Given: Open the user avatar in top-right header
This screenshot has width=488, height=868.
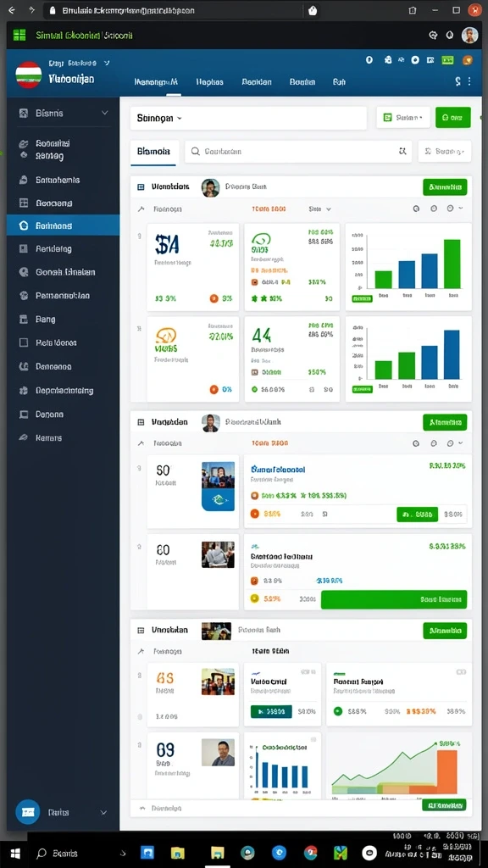Looking at the screenshot, I should pyautogui.click(x=469, y=35).
